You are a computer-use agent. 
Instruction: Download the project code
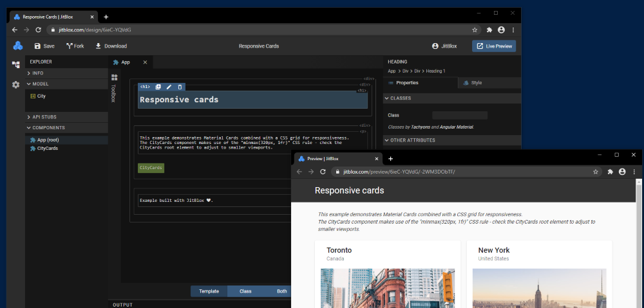click(x=111, y=46)
